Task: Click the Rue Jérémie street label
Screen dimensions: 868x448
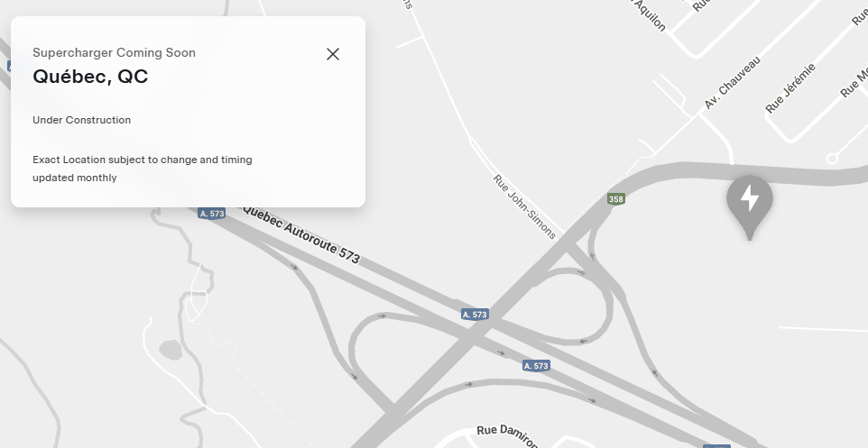Action: [x=790, y=88]
